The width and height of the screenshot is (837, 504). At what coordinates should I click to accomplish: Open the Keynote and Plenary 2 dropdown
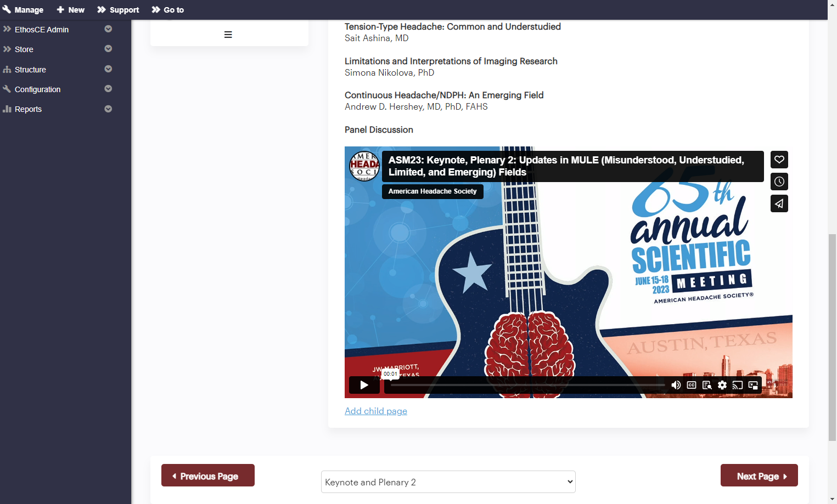click(x=448, y=482)
